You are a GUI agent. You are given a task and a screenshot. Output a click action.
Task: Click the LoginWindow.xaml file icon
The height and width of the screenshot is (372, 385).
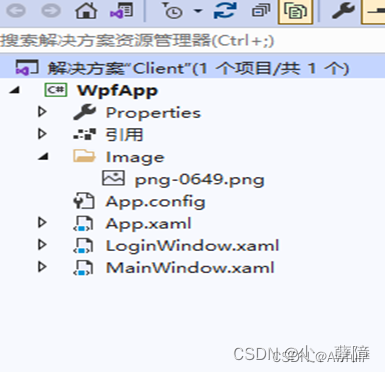coord(83,246)
